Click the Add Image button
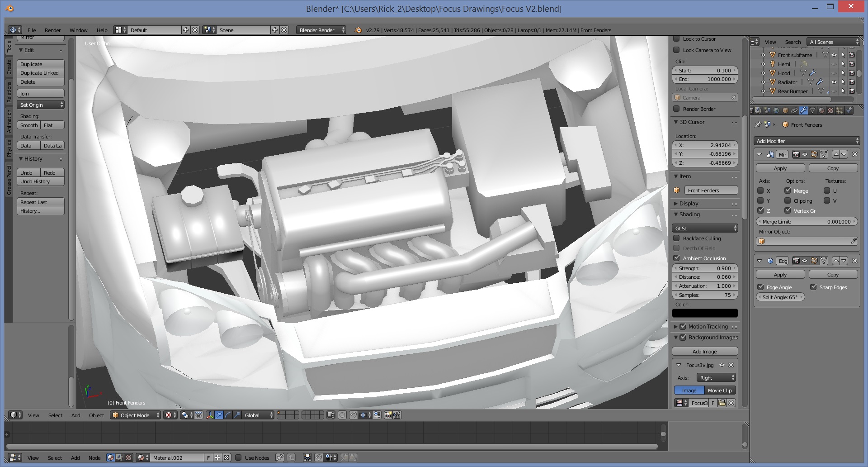 click(x=705, y=351)
